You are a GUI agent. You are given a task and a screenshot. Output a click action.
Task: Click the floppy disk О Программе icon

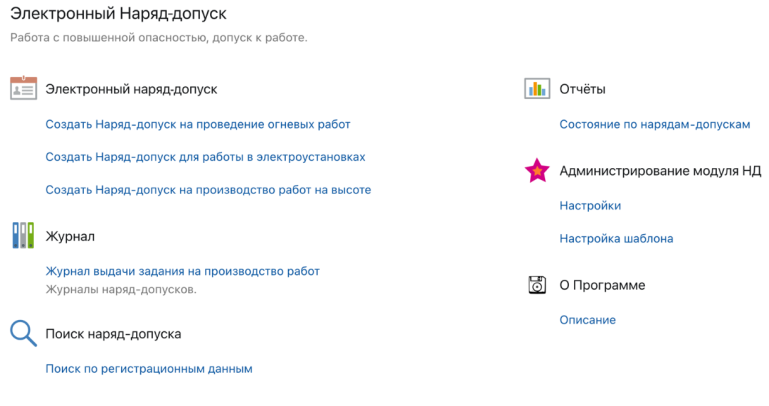tap(537, 285)
